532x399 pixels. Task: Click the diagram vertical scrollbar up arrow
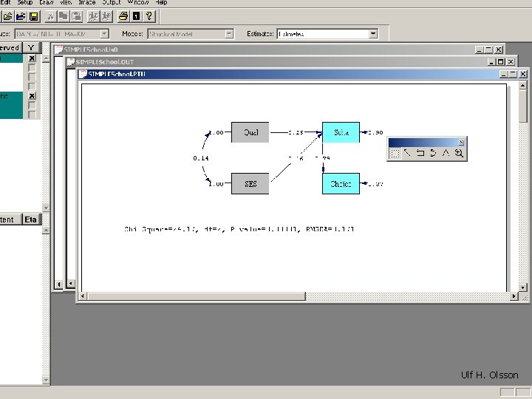pos(523,85)
